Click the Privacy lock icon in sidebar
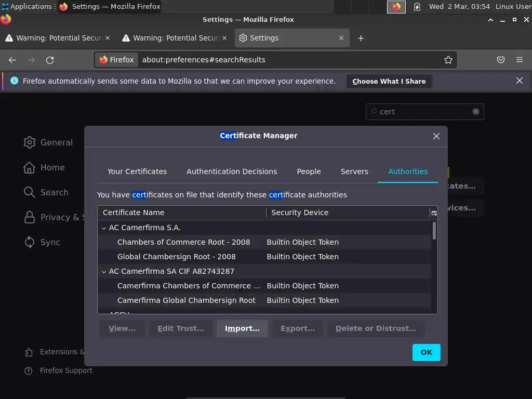The width and height of the screenshot is (532, 399). coord(30,218)
